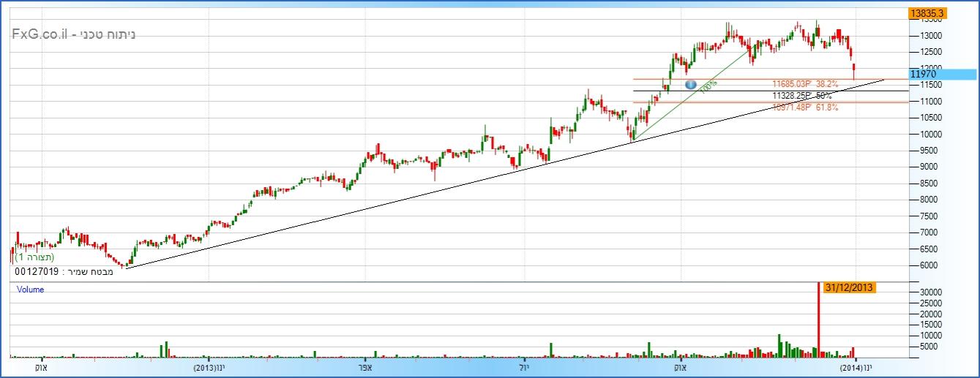Click the Volume panel label
The height and width of the screenshot is (378, 980).
click(30, 290)
